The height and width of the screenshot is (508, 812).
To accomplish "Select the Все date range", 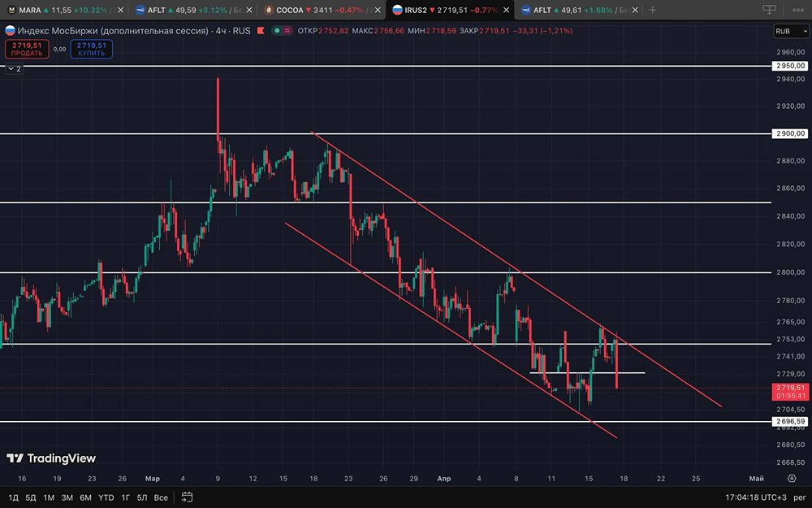I will pos(161,497).
